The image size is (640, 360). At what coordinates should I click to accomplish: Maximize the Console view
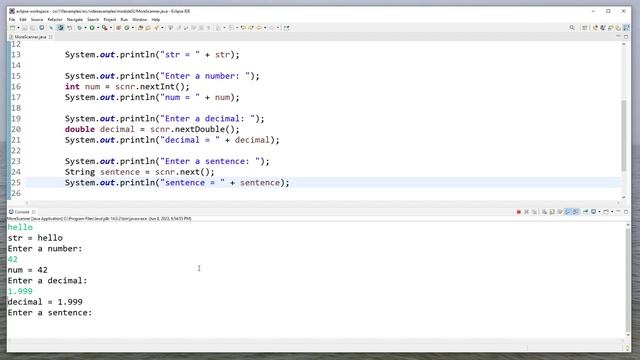[x=626, y=212]
